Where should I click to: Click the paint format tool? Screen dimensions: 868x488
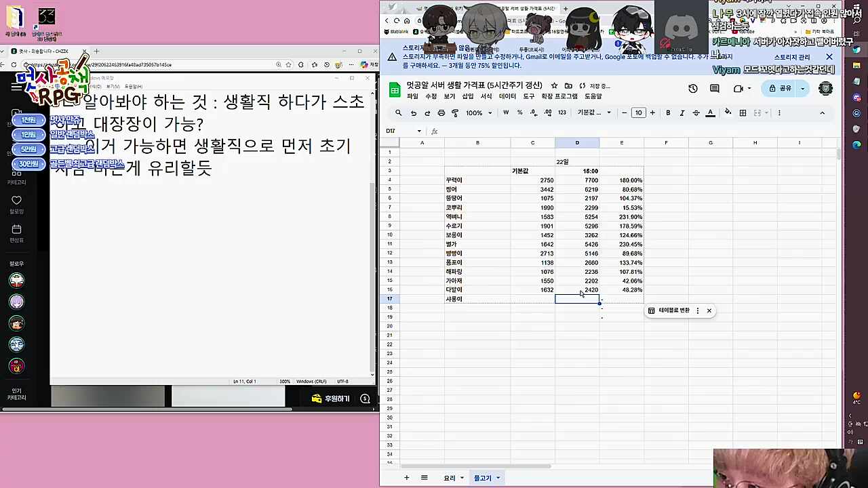[x=455, y=113]
